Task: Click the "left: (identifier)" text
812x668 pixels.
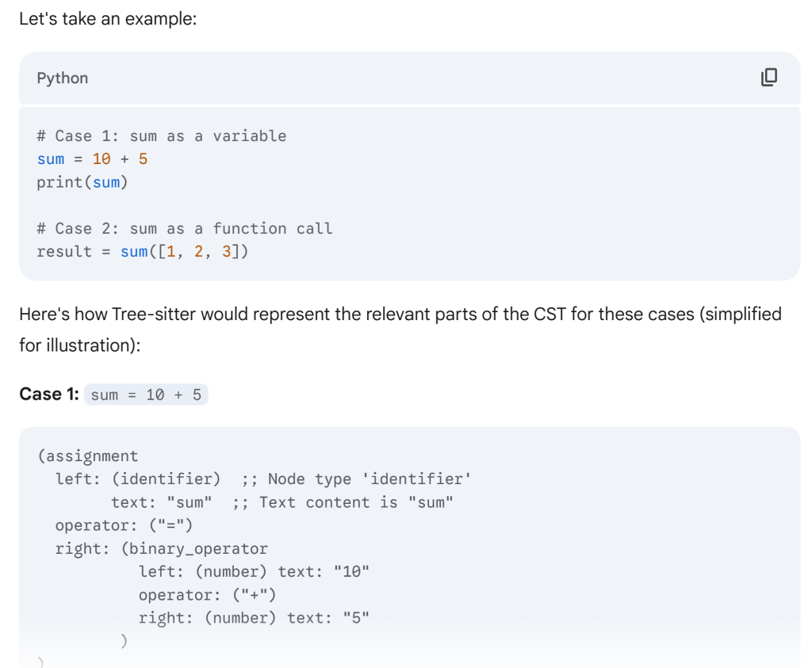Action: pos(138,479)
